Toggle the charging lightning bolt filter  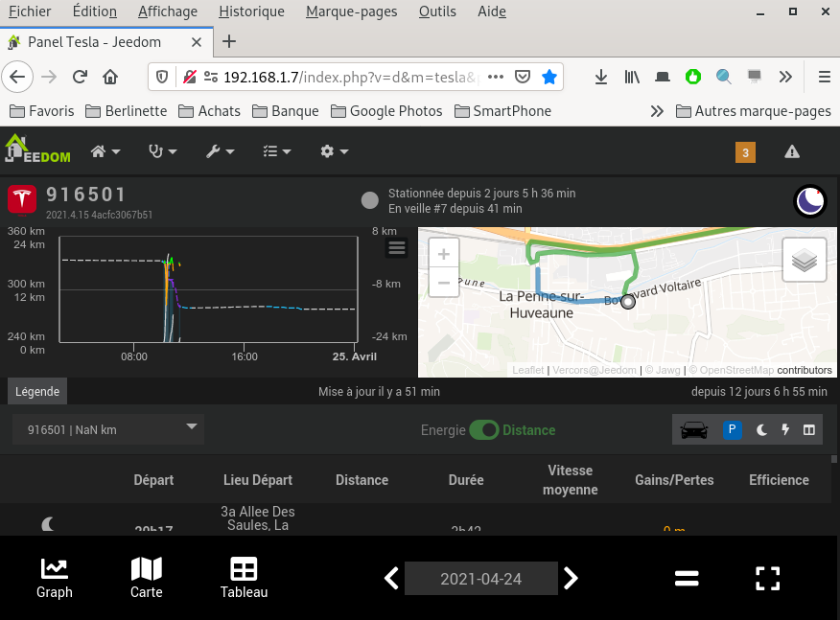tap(785, 430)
